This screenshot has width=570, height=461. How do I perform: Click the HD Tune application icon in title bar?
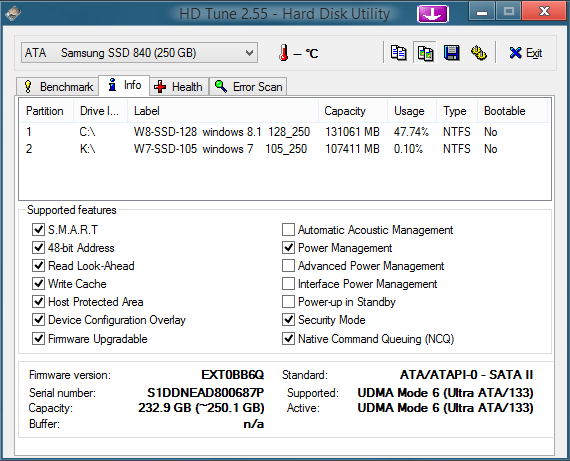13,13
